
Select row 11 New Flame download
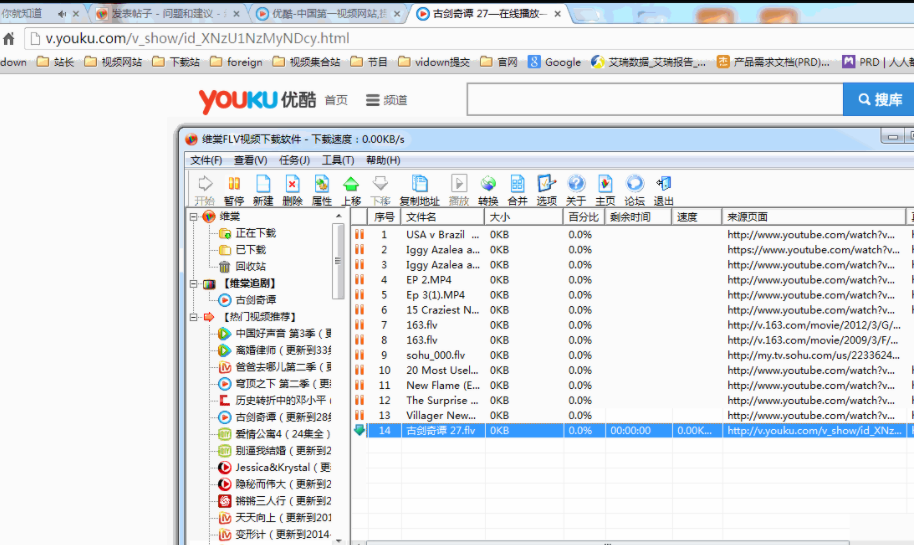click(x=630, y=385)
